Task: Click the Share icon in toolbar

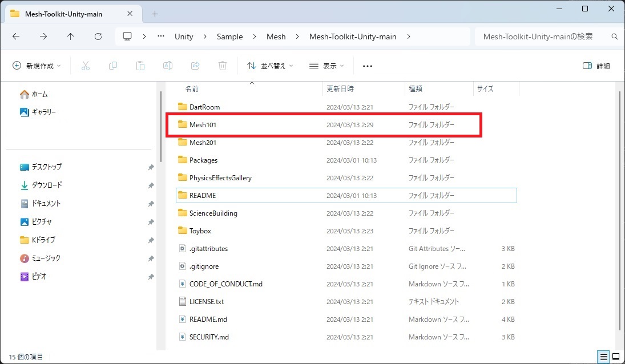Action: pyautogui.click(x=195, y=66)
